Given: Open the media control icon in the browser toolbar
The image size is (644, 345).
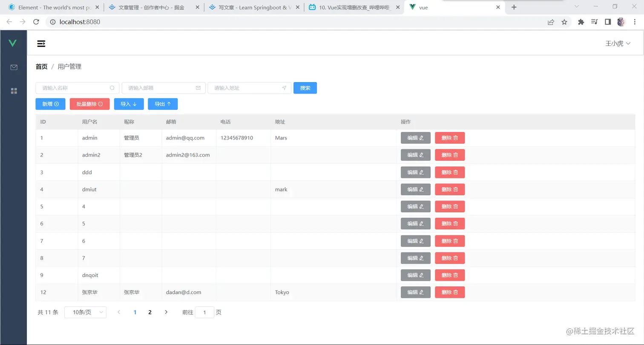Looking at the screenshot, I should 595,22.
